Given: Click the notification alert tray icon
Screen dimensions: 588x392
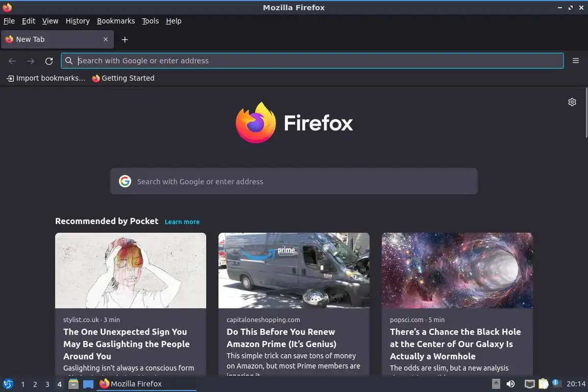Looking at the screenshot, I should pyautogui.click(x=556, y=383).
